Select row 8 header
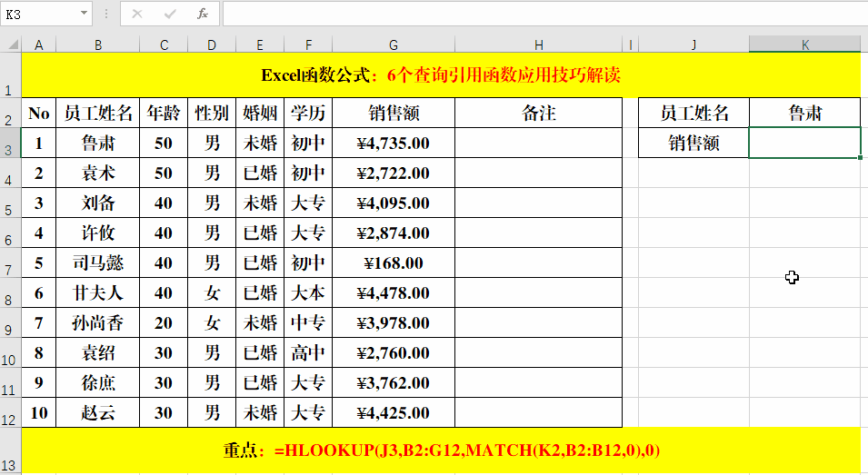868x475 pixels. pos(11,292)
